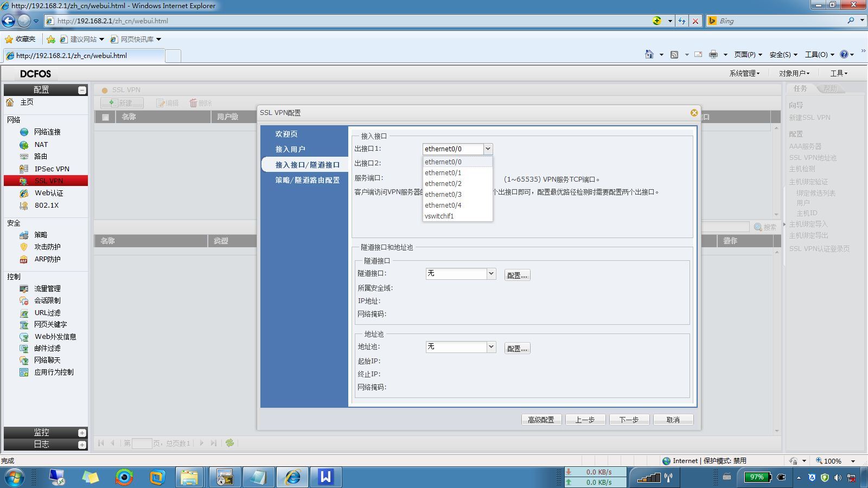Choose ethernet0/4 from the dropdown list
The width and height of the screenshot is (868, 488).
tap(457, 206)
